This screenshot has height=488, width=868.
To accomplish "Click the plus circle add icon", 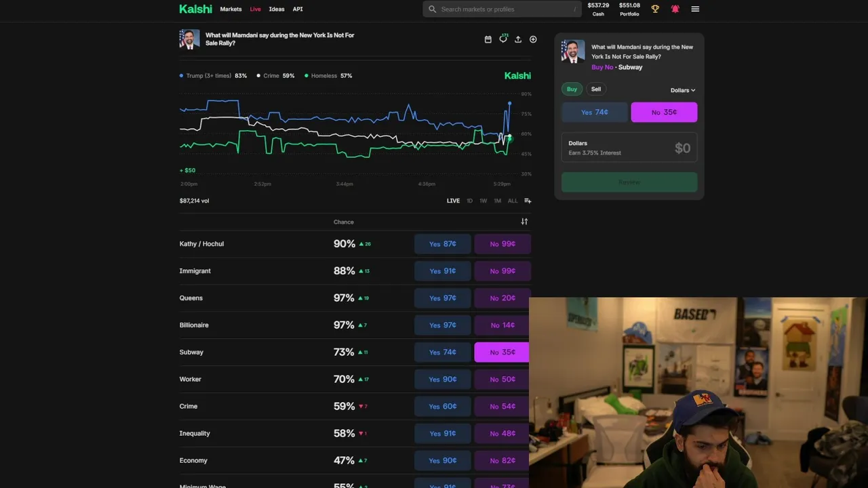I will [533, 39].
